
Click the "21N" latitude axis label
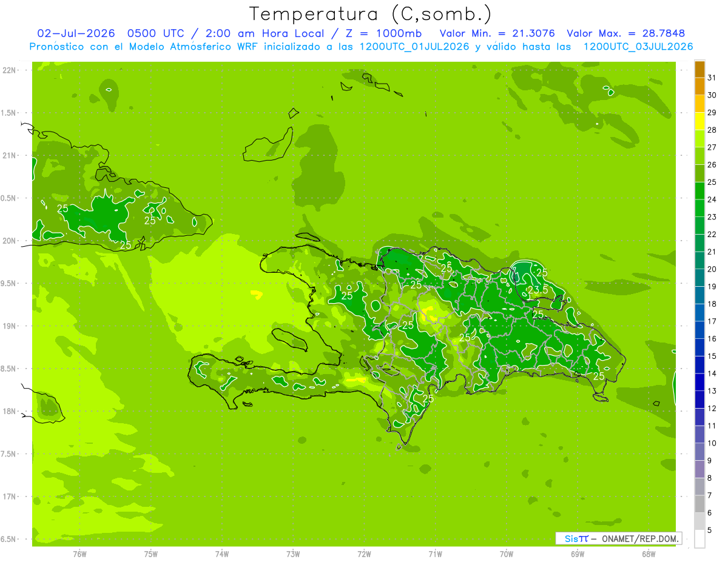point(9,156)
